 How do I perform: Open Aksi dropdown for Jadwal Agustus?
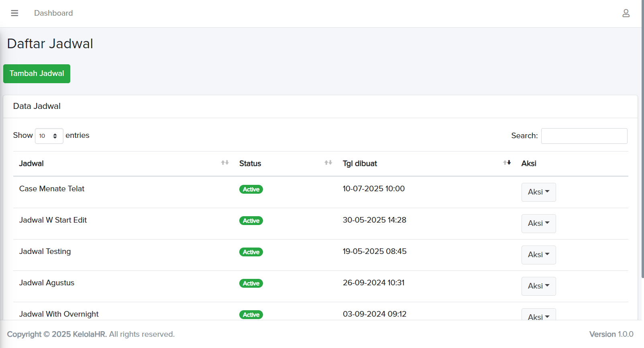point(538,286)
